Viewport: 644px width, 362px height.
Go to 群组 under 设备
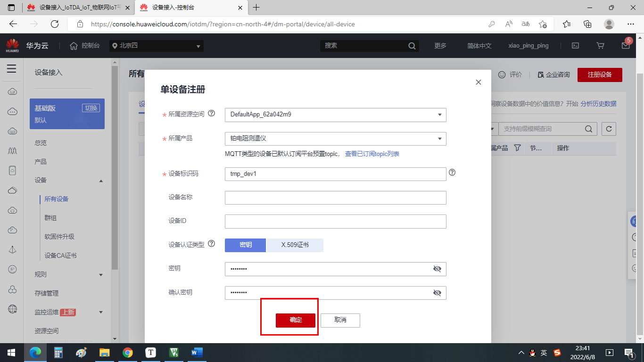(x=50, y=218)
